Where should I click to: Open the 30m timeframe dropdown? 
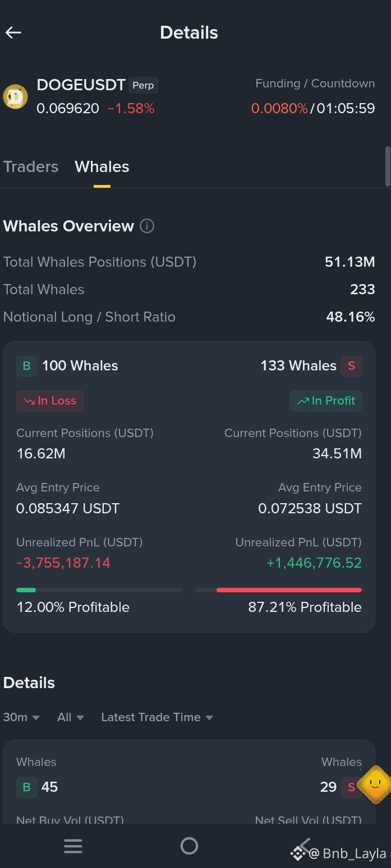click(x=21, y=717)
